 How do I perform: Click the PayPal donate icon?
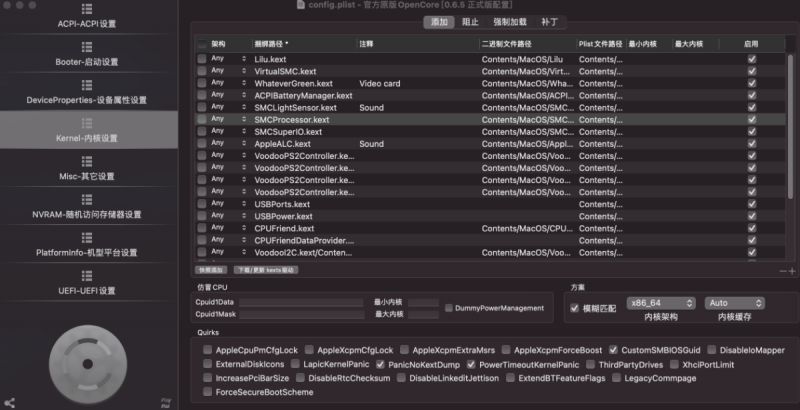click(166, 403)
